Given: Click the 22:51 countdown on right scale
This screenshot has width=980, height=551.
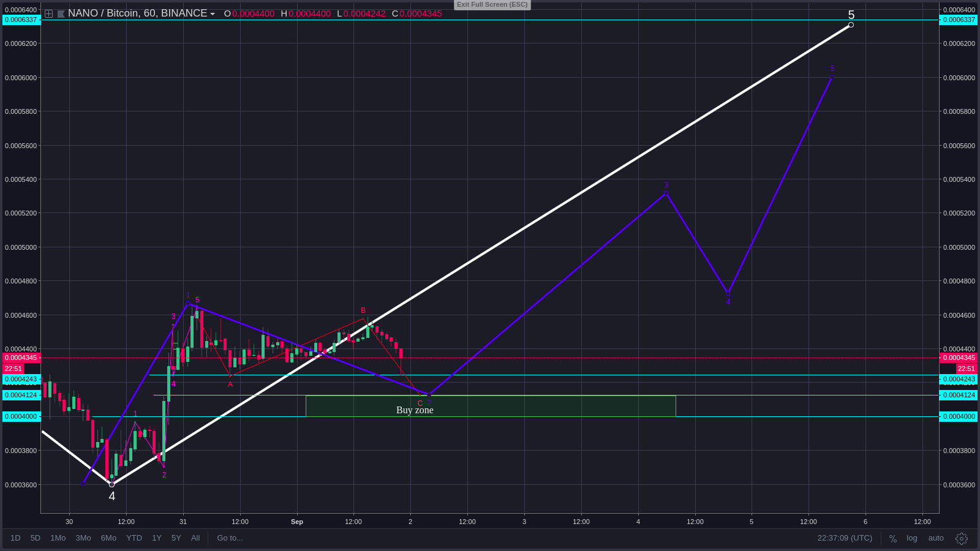Looking at the screenshot, I should pos(967,369).
